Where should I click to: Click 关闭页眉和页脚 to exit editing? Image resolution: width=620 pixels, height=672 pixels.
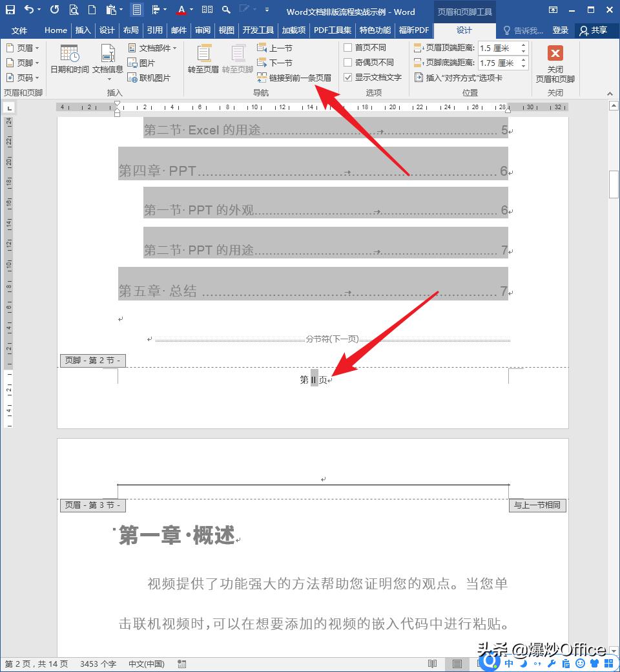pos(555,65)
